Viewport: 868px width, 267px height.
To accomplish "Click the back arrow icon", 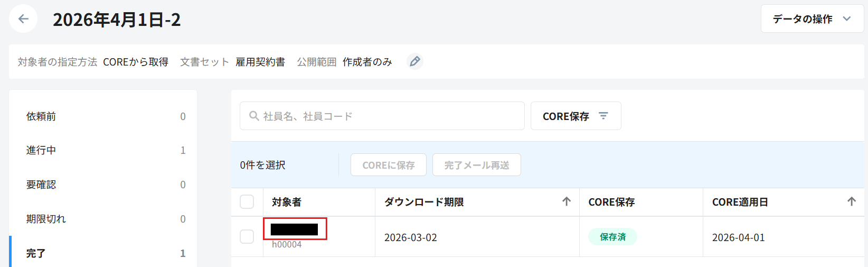I will click(23, 19).
